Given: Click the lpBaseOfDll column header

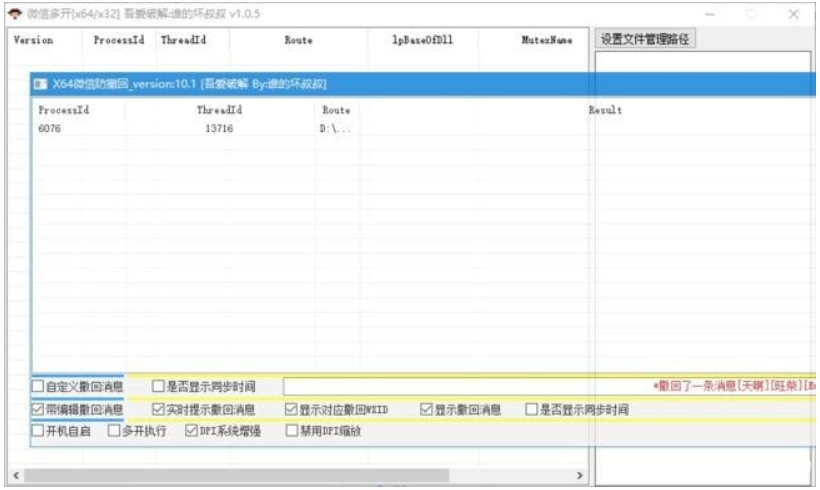Looking at the screenshot, I should point(423,40).
